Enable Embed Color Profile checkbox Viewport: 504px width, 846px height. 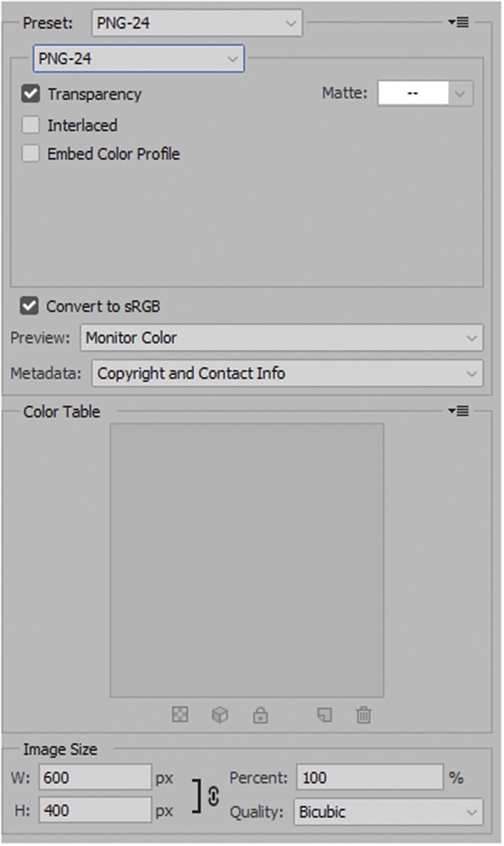click(x=31, y=154)
